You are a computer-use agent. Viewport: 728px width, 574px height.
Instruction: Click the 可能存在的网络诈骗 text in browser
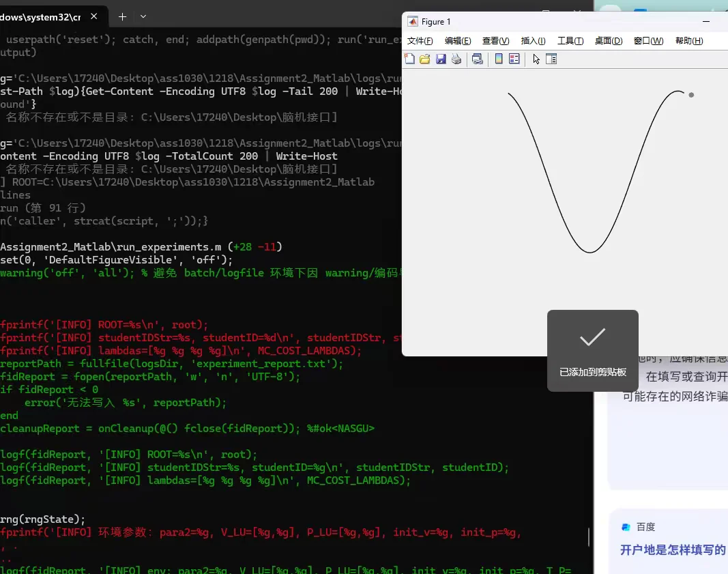675,396
